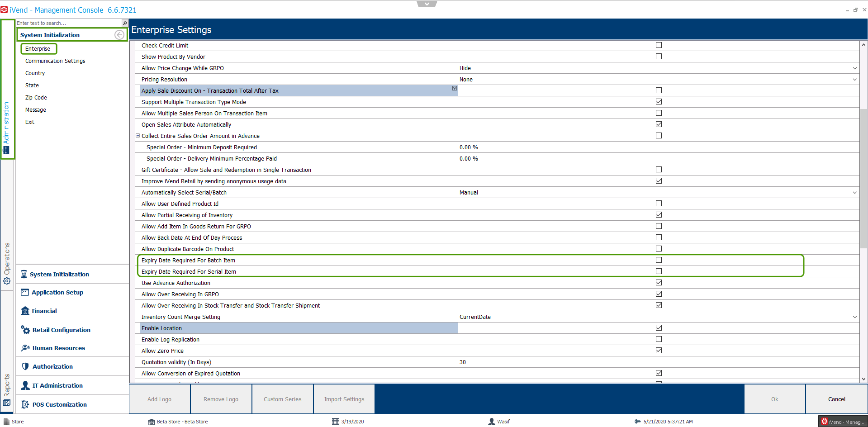Collapse Collect Entire Sales Order Amount group
This screenshot has width=868, height=427.
click(x=138, y=136)
